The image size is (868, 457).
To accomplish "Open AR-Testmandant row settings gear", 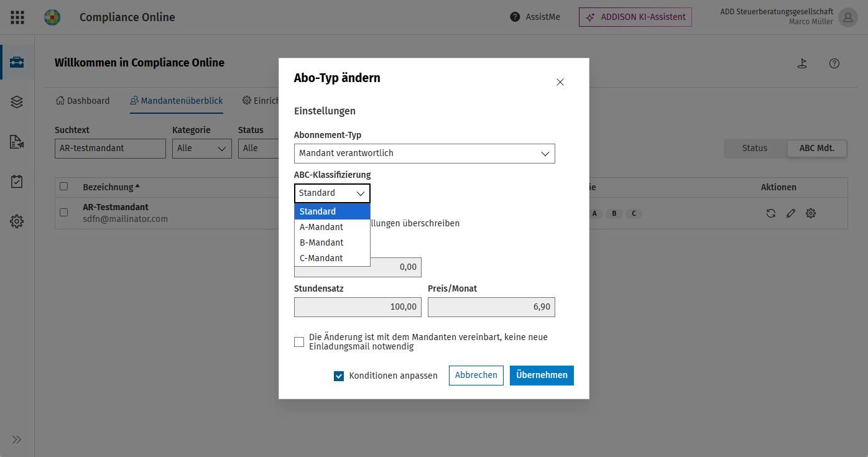I will (x=811, y=213).
